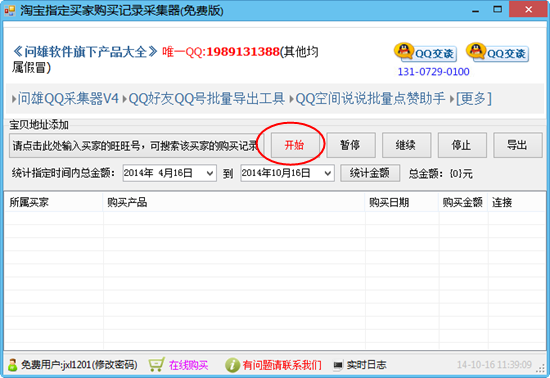Click the shopping cart icon
The image size is (550, 378).
(x=156, y=365)
